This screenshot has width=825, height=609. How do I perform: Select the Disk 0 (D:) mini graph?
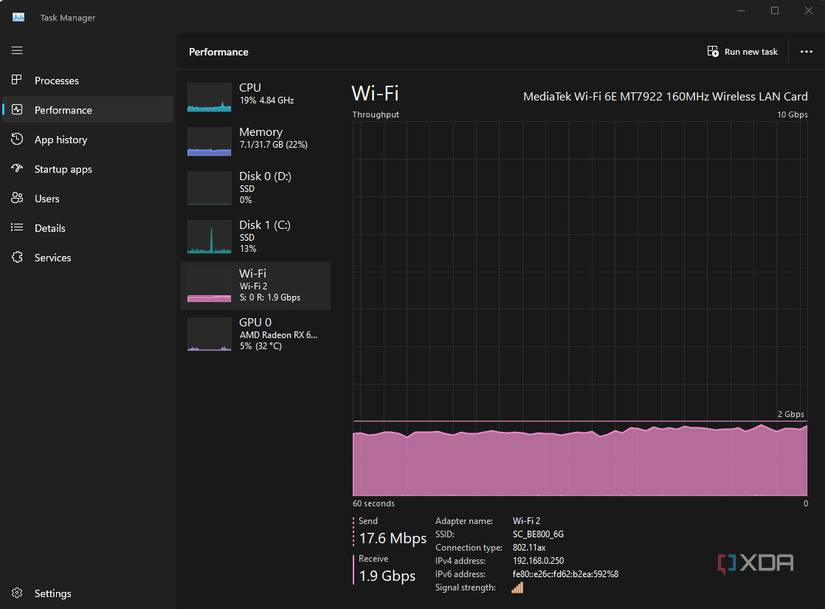click(x=209, y=188)
